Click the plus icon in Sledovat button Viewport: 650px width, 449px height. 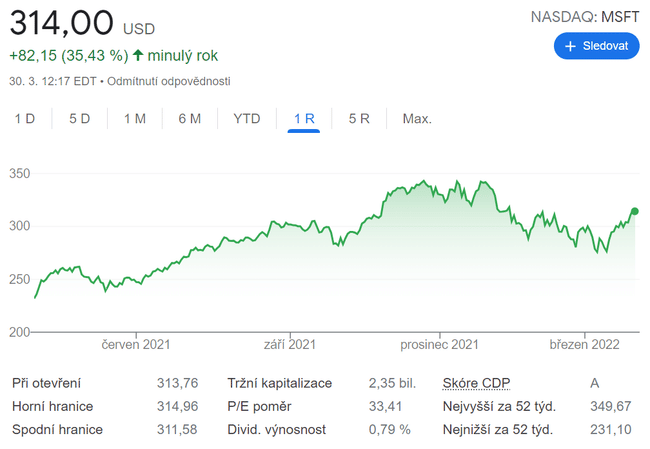(x=570, y=46)
